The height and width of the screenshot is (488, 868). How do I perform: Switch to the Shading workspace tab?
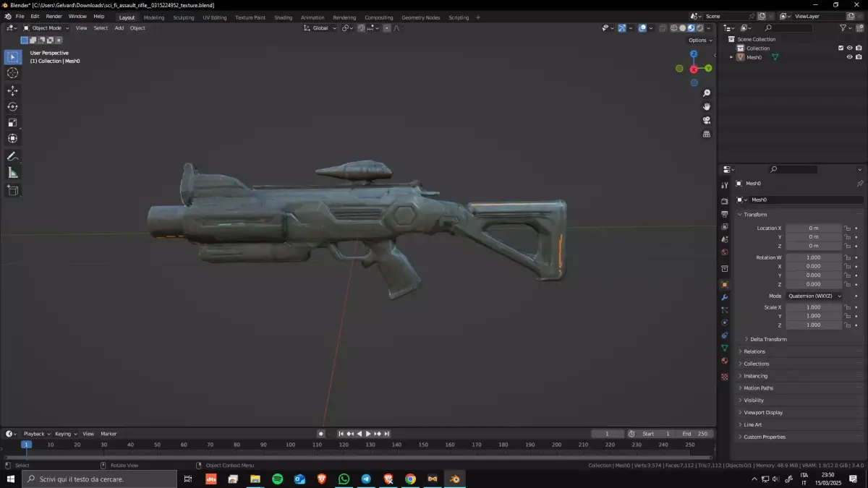(x=283, y=17)
